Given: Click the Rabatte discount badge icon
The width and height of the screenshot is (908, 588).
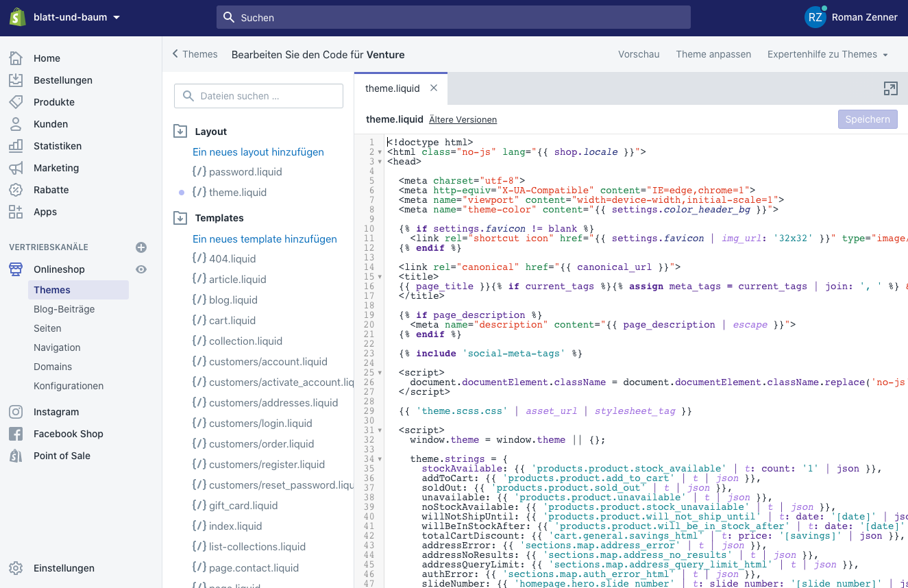Looking at the screenshot, I should tap(16, 190).
